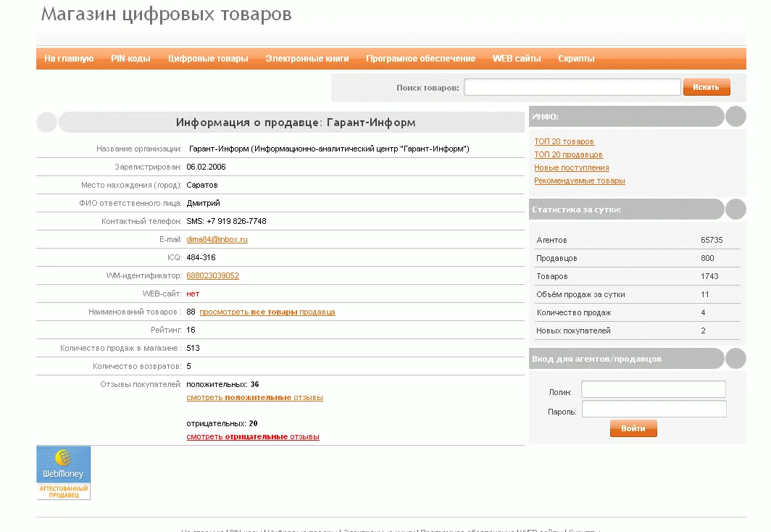The height and width of the screenshot is (532, 771).
Task: Go to 'Цифровые товары' section
Action: [x=208, y=59]
